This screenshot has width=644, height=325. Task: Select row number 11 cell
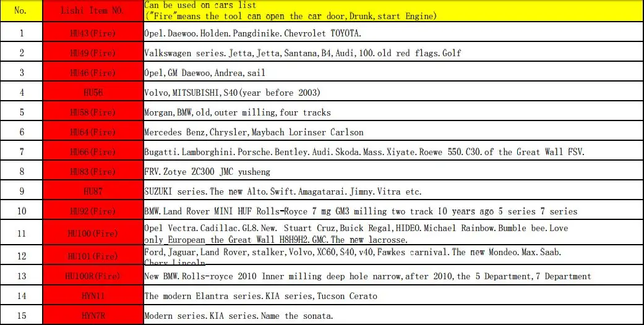pos(22,232)
